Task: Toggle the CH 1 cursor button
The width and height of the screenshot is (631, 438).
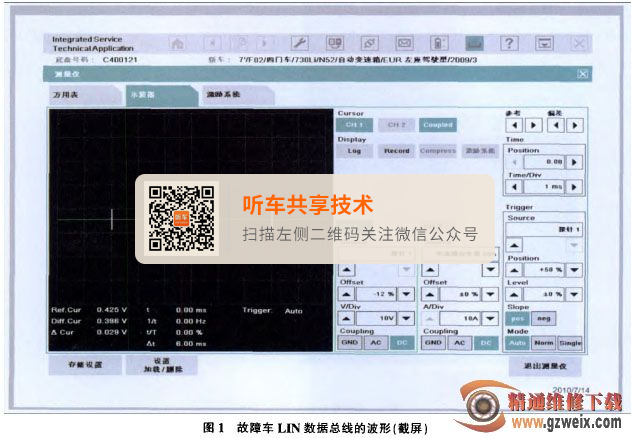Action: [355, 125]
